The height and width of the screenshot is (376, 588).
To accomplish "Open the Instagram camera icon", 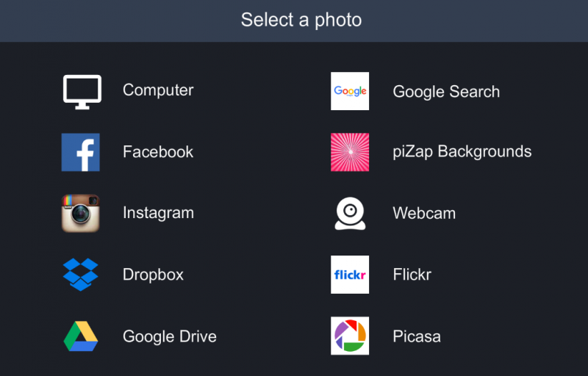I will coord(81,213).
